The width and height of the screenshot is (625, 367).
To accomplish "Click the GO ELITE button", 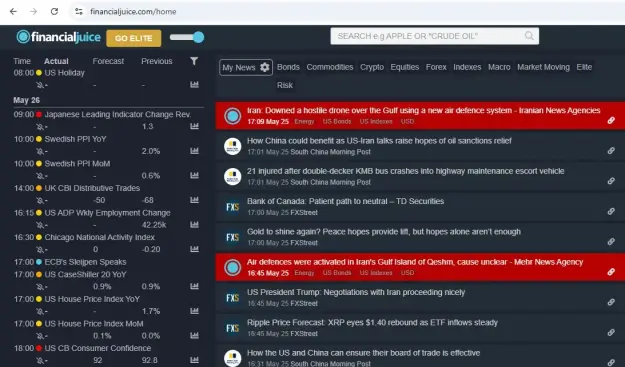I will click(x=134, y=38).
